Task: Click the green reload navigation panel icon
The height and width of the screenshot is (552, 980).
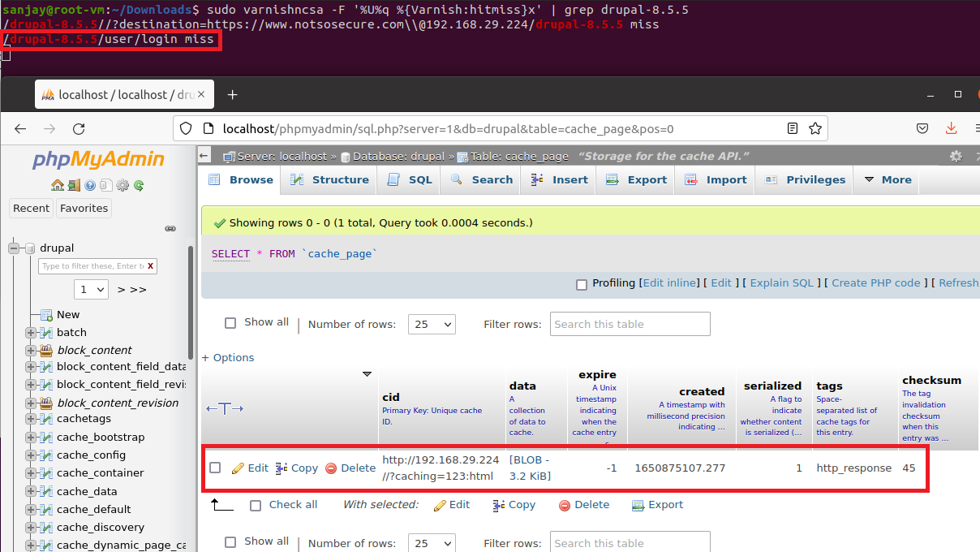Action: pyautogui.click(x=139, y=185)
